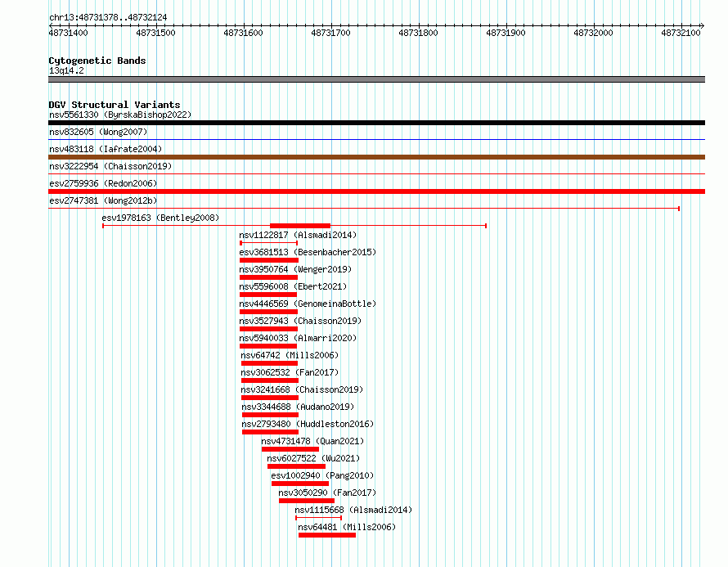The height and width of the screenshot is (567, 728).
Task: Click bracketed line under nsv1115668
Action: pyautogui.click(x=318, y=518)
